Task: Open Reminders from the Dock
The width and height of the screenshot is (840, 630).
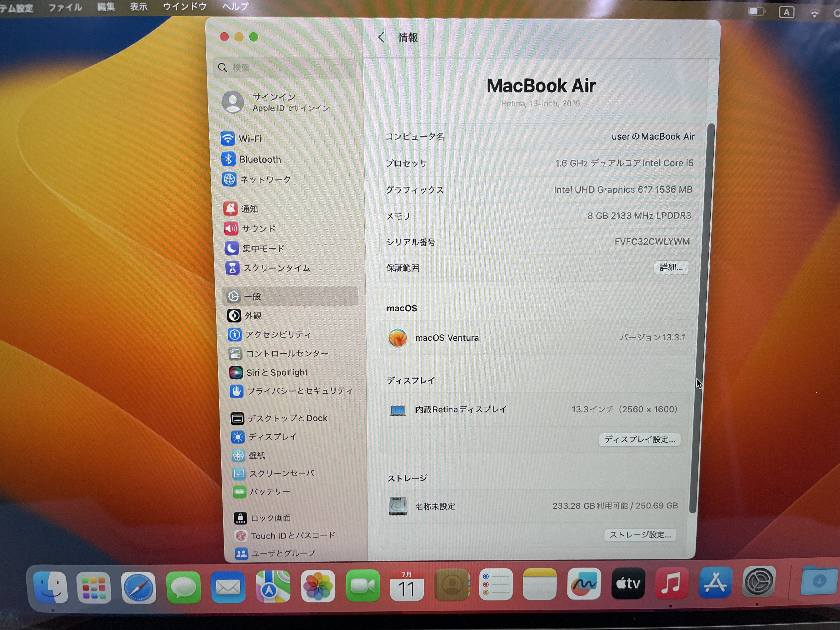Action: pyautogui.click(x=496, y=584)
